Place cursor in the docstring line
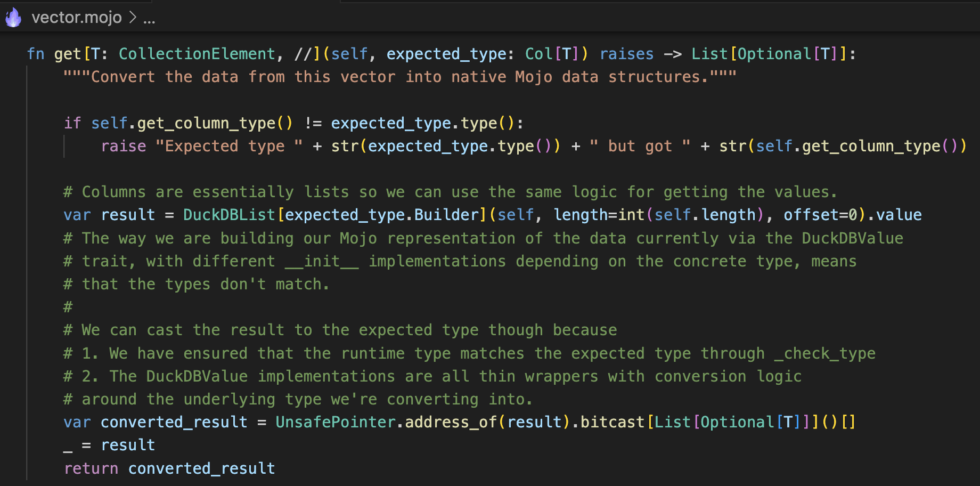 point(399,77)
